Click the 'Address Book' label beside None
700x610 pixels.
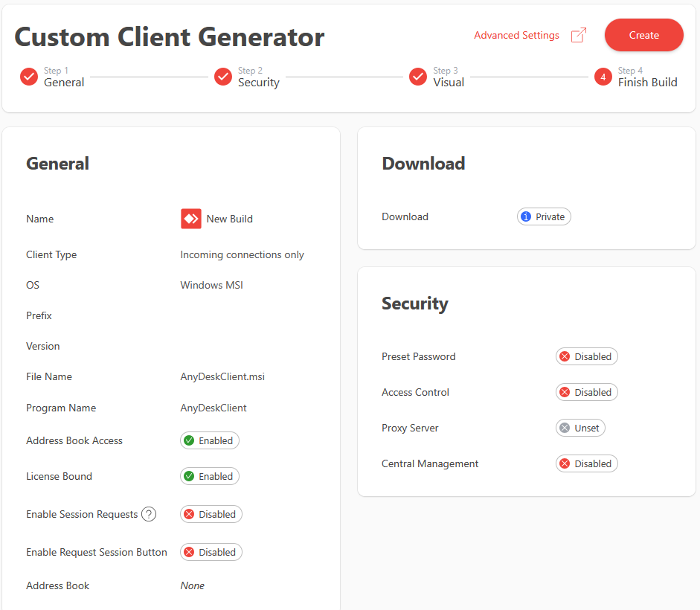pyautogui.click(x=57, y=585)
